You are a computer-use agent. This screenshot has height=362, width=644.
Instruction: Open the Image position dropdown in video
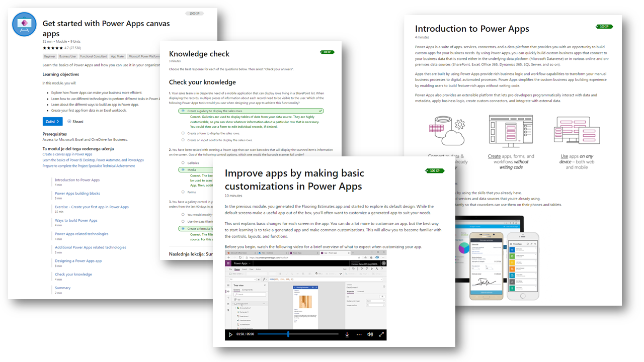[x=375, y=305]
